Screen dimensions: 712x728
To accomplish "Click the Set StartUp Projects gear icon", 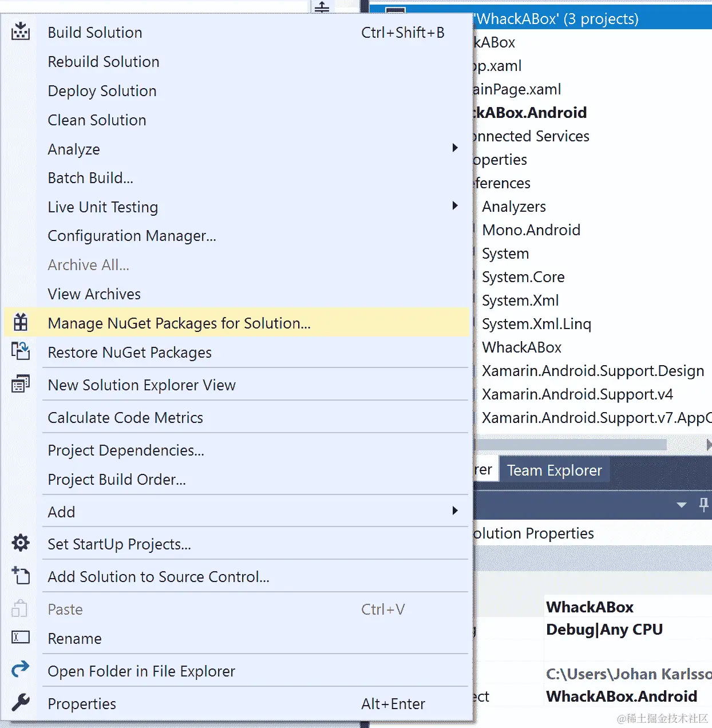I will [x=21, y=543].
